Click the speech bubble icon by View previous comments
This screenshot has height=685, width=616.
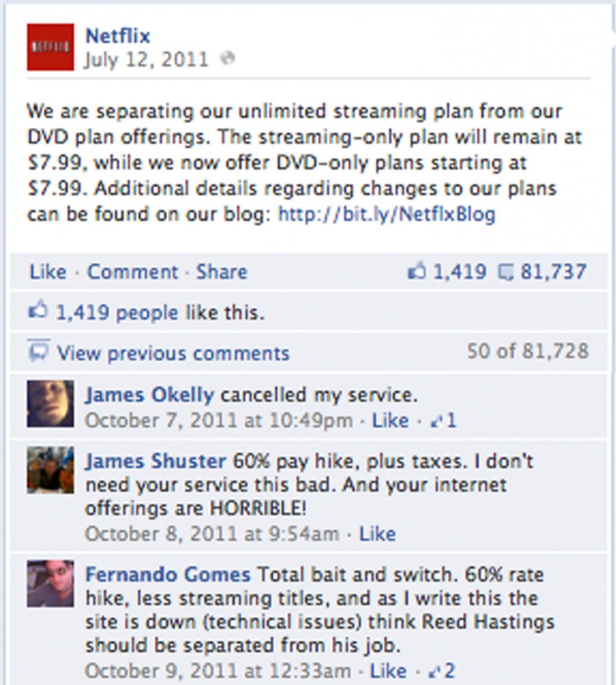tap(38, 351)
